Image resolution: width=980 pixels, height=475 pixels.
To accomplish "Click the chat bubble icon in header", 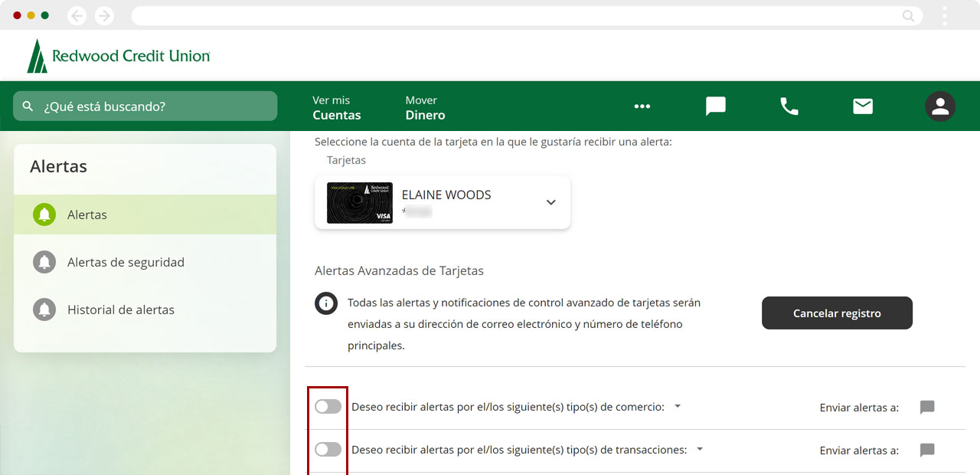I will click(715, 106).
